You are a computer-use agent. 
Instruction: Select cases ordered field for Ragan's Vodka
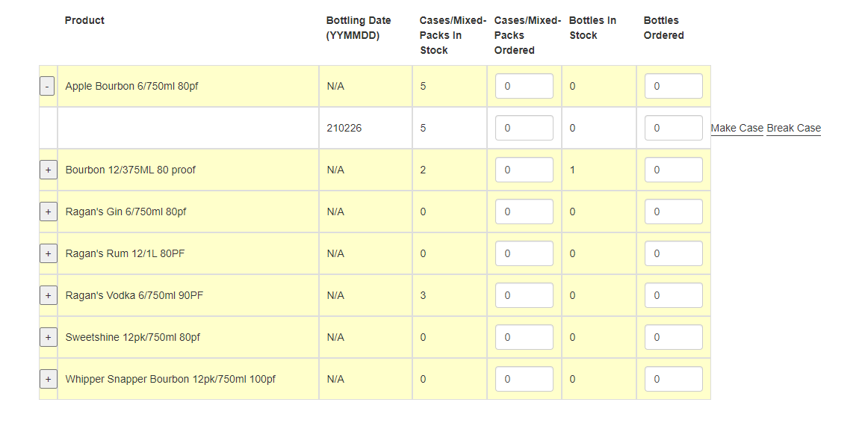524,296
